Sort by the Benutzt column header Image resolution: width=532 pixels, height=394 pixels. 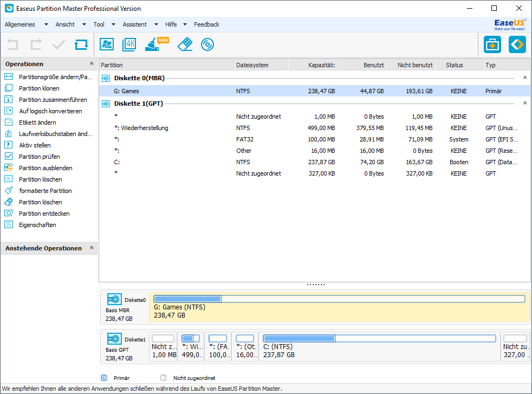point(362,65)
